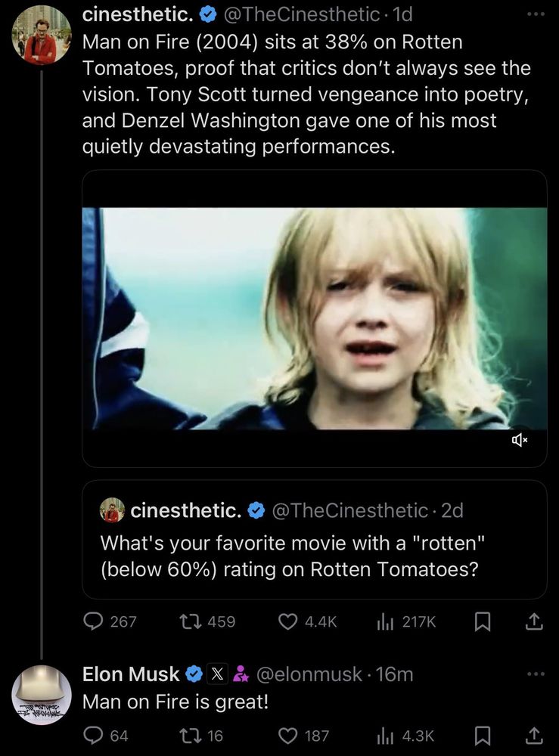559x756 pixels.
Task: Bookmark Elon Musk's reply
Action: pos(481,735)
